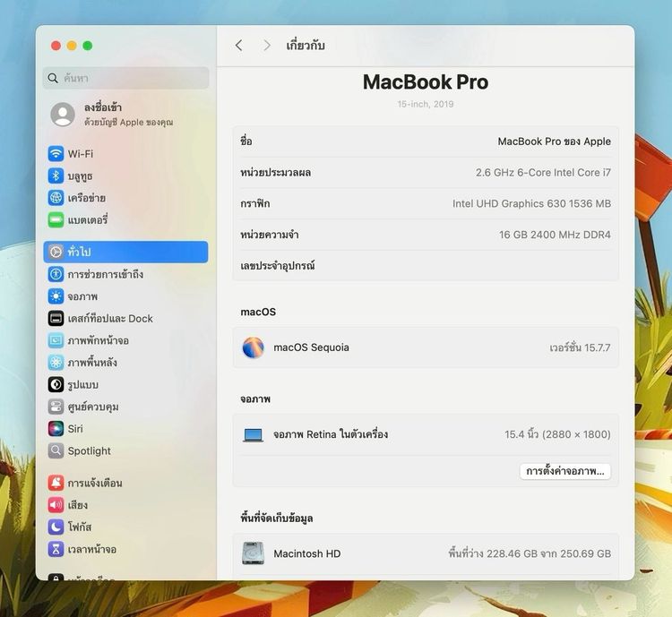Click sign-in link ลงชื่อเข้า
The height and width of the screenshot is (617, 672).
click(x=103, y=107)
